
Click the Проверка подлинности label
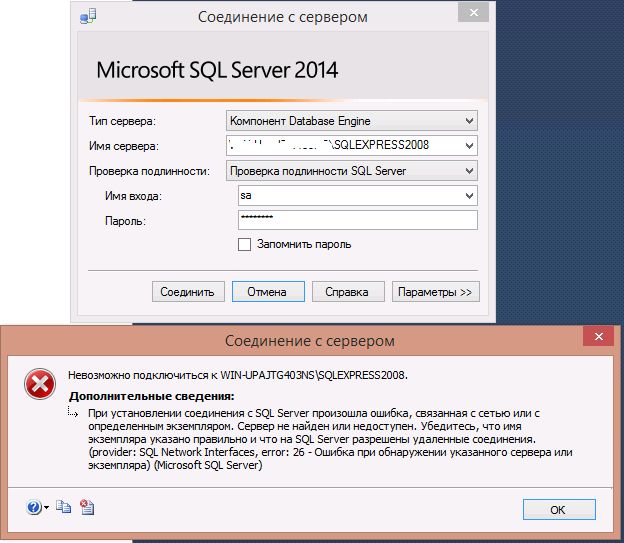click(149, 171)
